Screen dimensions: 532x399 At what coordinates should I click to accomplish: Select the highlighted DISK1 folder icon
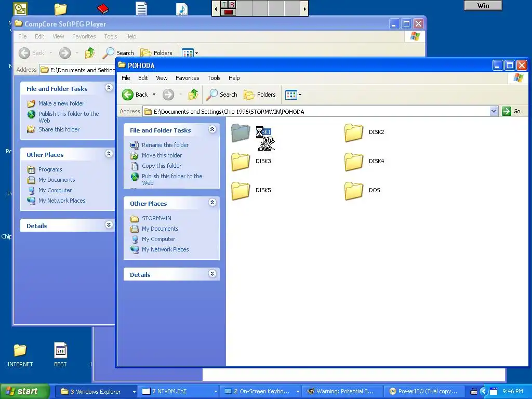pyautogui.click(x=241, y=132)
